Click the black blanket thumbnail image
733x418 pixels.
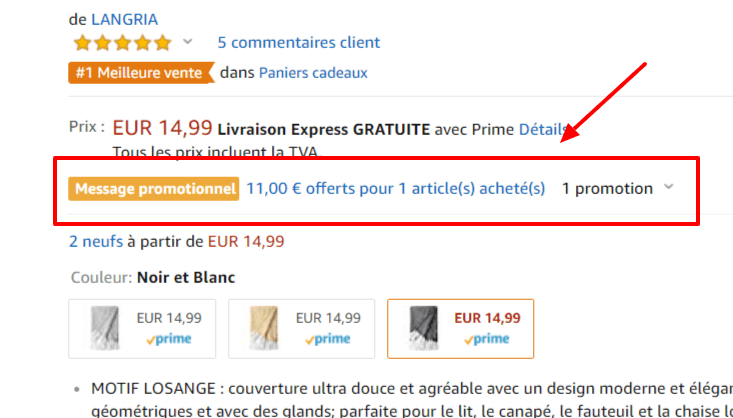pyautogui.click(x=418, y=328)
